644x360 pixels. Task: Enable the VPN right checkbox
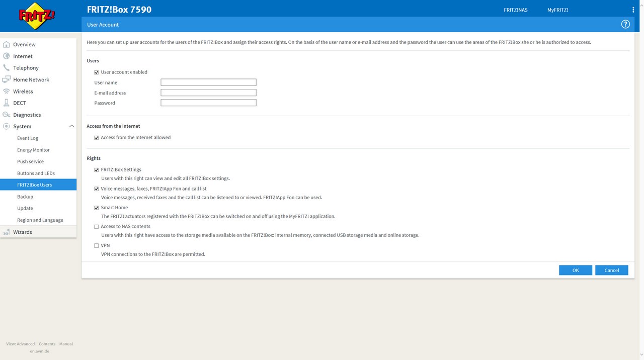pos(97,246)
